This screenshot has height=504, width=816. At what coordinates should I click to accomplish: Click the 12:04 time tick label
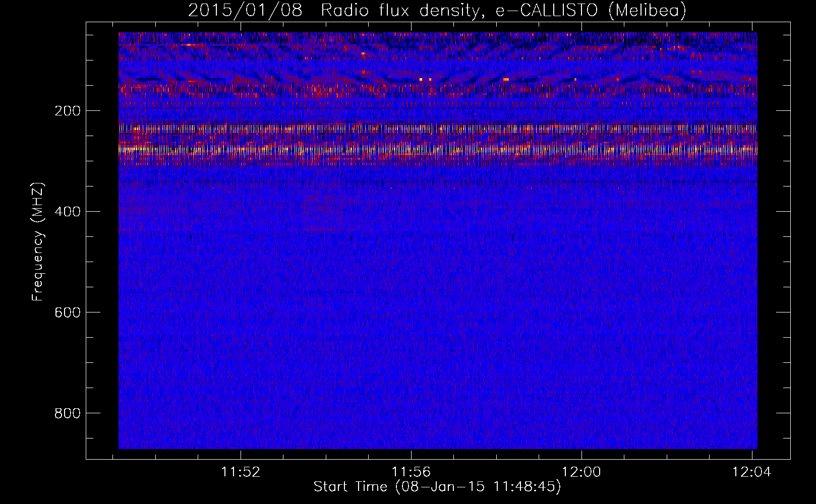point(751,472)
